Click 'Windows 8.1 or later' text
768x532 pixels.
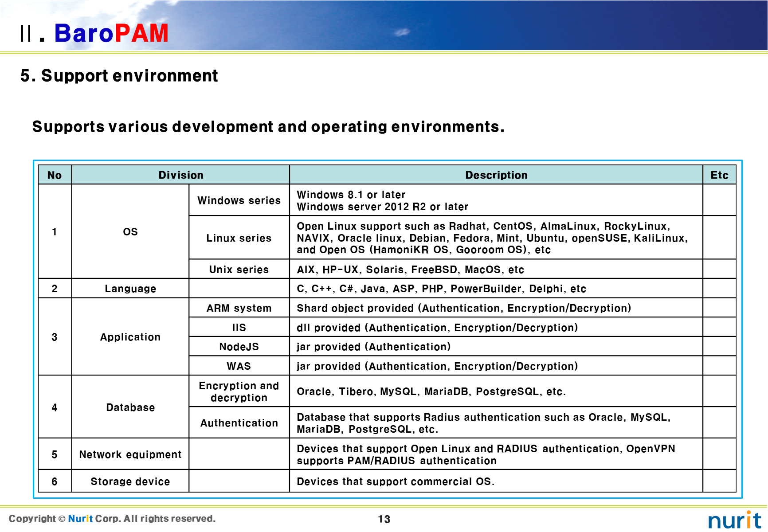[x=351, y=195]
